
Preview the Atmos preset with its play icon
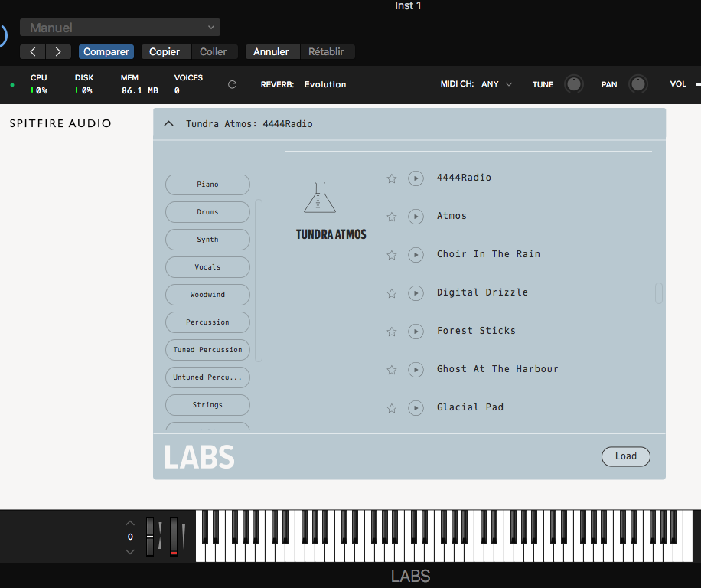point(416,217)
